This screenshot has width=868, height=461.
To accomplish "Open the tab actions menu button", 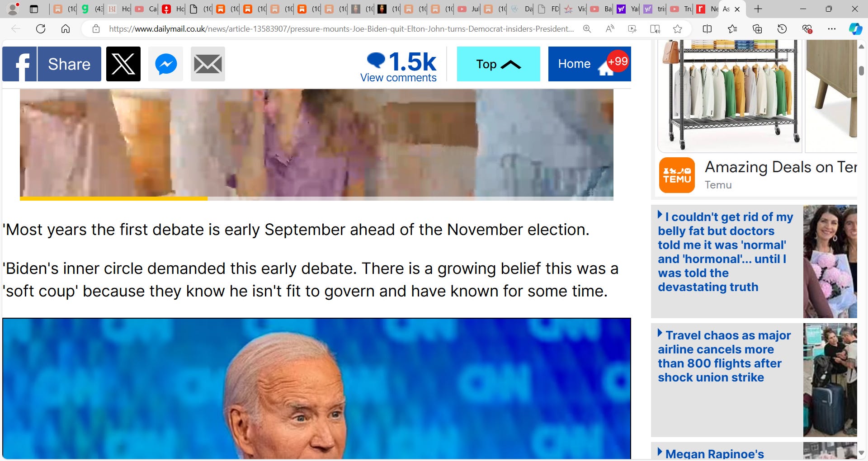I will 34,9.
